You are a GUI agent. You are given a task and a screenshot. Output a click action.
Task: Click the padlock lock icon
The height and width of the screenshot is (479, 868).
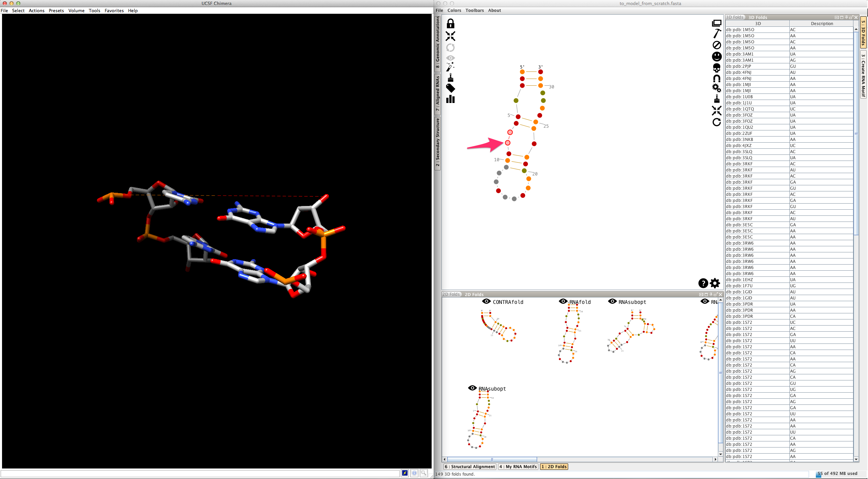click(450, 24)
